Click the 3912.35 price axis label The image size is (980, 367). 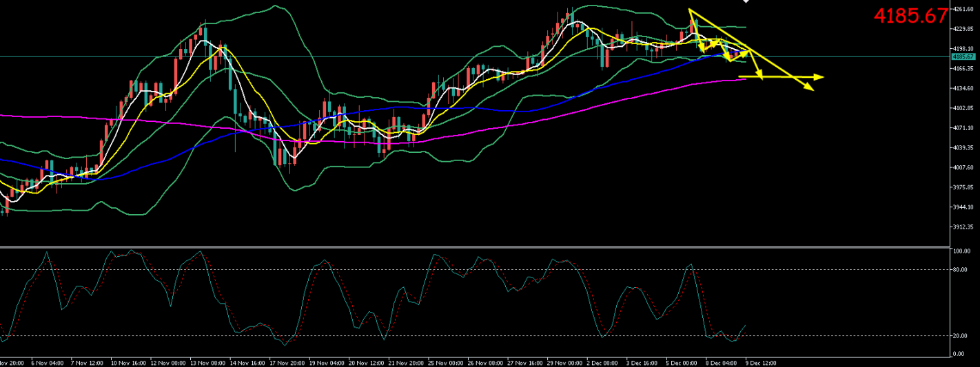[x=963, y=227]
